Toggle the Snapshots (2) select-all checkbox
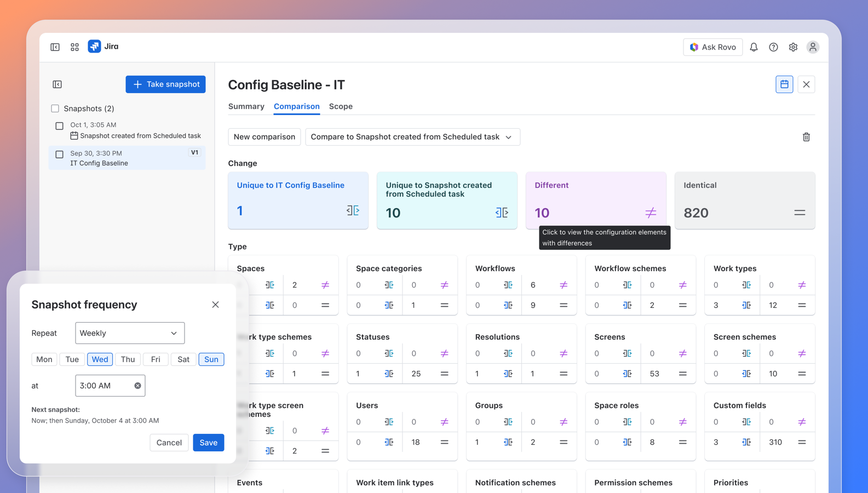868x493 pixels. (55, 108)
